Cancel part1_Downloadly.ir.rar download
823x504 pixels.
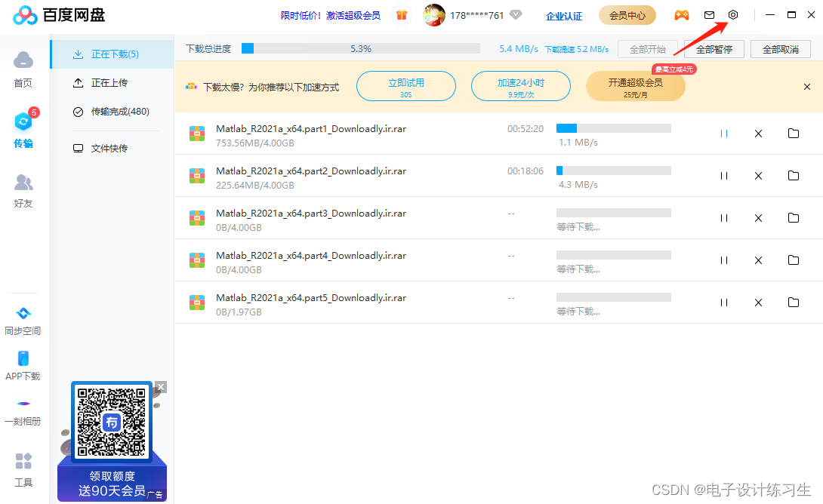coord(758,134)
